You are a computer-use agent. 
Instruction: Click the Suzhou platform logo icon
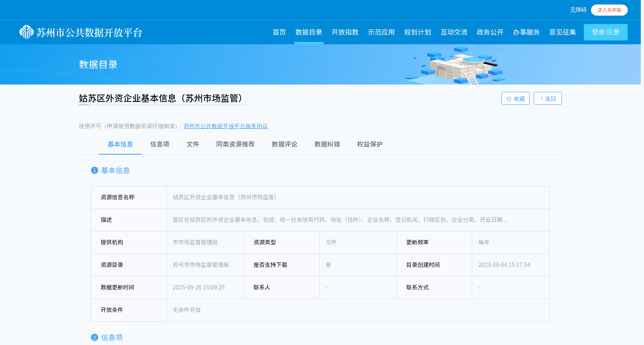pyautogui.click(x=27, y=32)
